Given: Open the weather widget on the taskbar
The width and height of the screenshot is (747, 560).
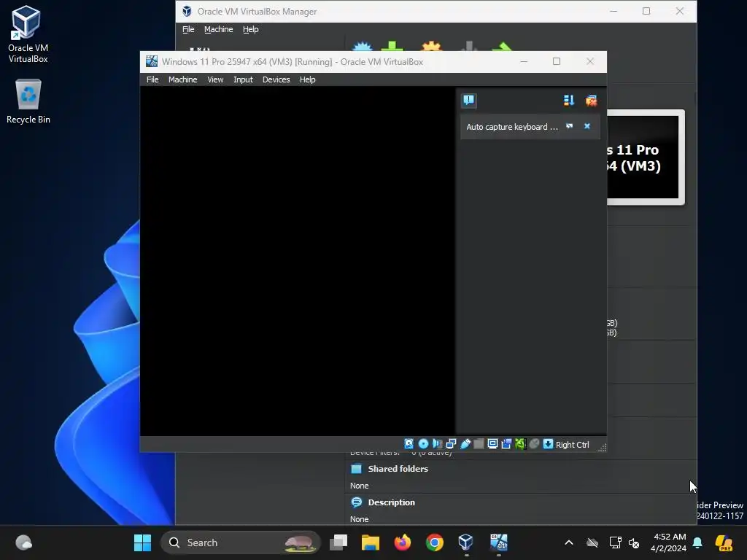Looking at the screenshot, I should [x=23, y=542].
